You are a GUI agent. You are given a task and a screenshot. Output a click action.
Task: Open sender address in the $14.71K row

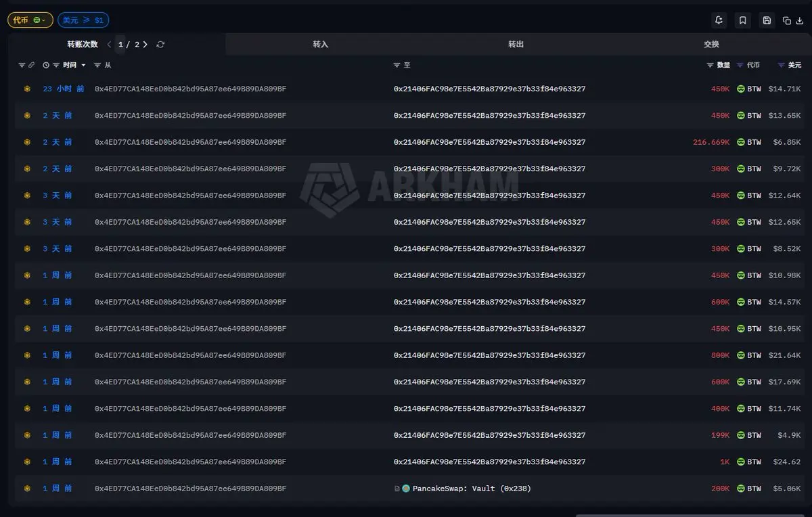click(x=190, y=89)
